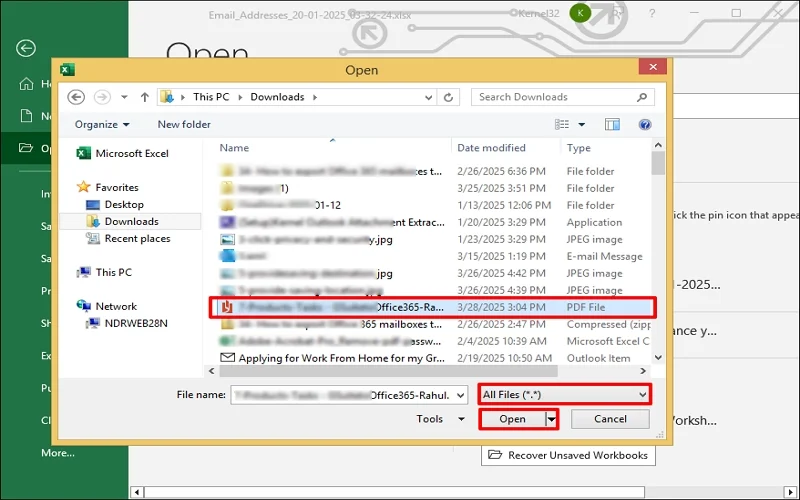The image size is (800, 500).
Task: Click the Up one level arrow
Action: [145, 97]
